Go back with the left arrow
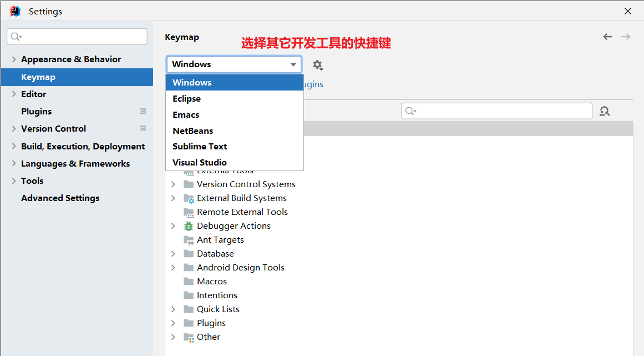This screenshot has width=644, height=356. click(607, 37)
